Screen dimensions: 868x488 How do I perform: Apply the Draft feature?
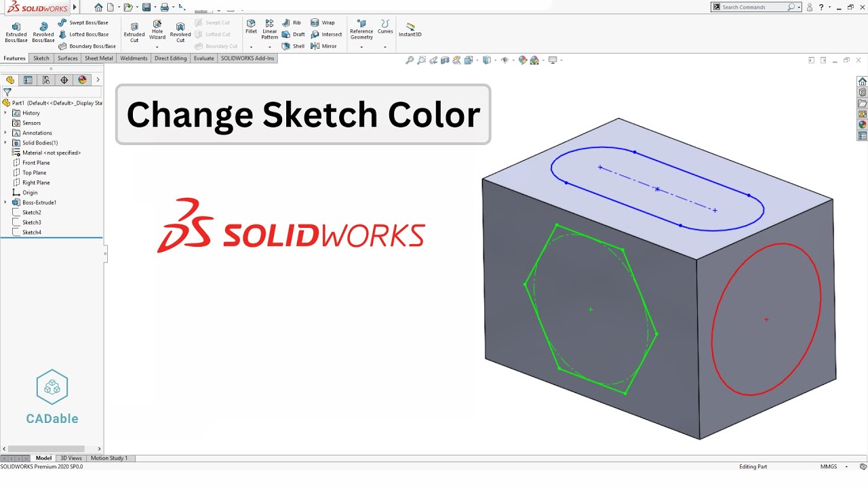click(294, 34)
